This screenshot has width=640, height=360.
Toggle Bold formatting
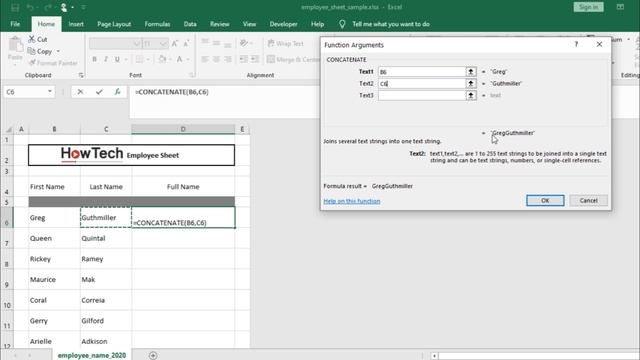[94, 59]
